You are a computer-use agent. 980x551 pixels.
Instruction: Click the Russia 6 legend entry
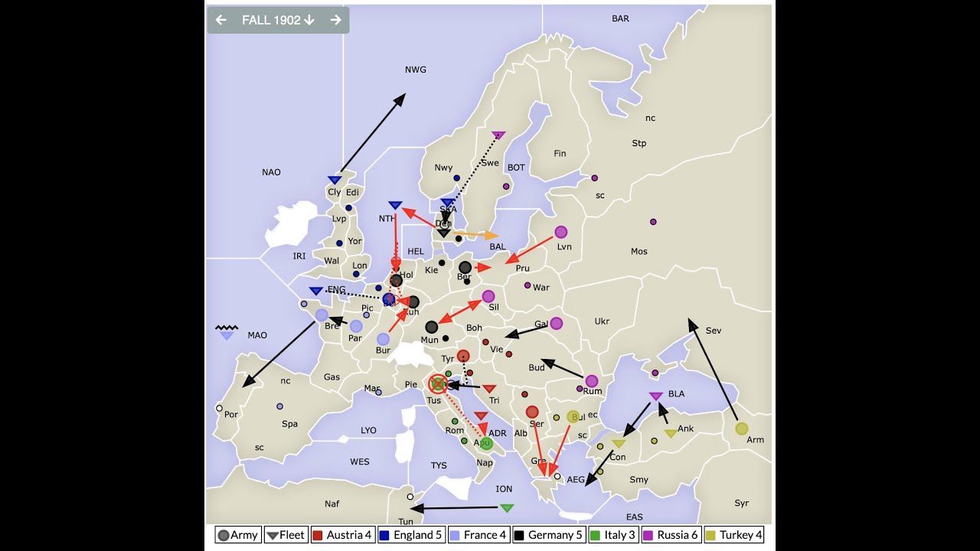(671, 535)
